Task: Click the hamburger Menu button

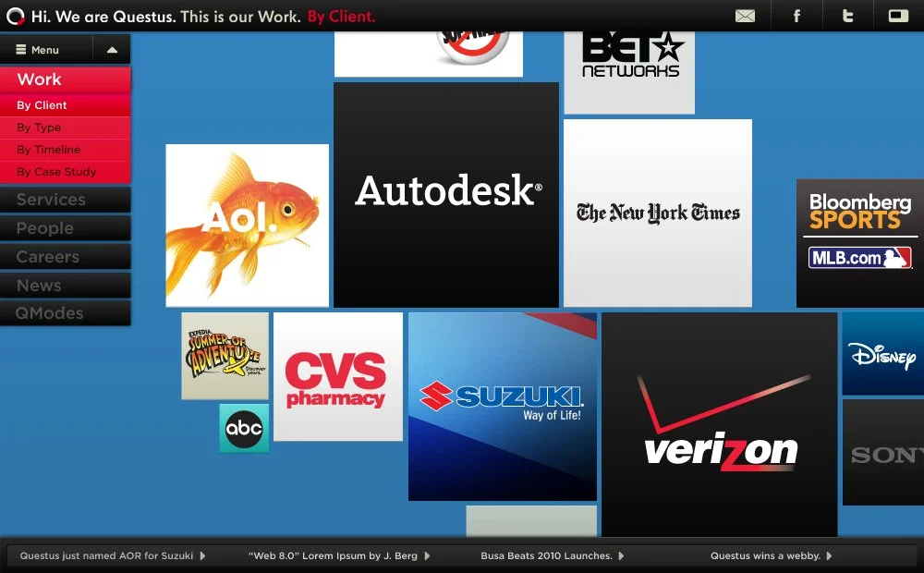Action: [x=46, y=50]
